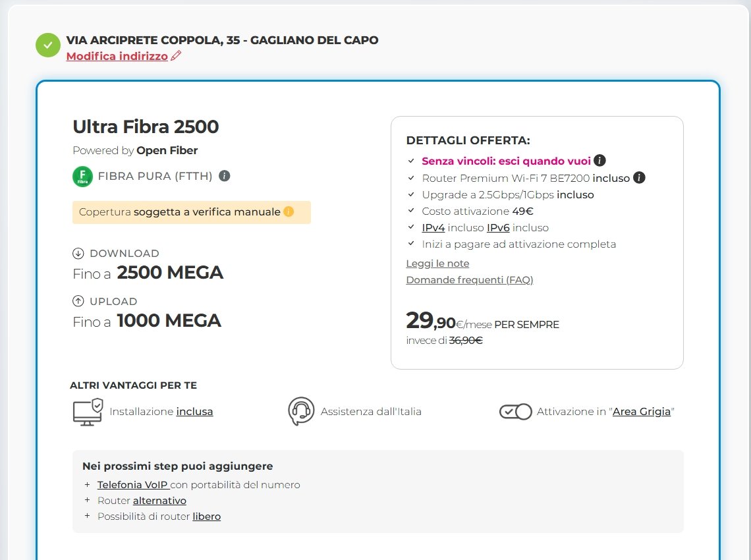Click the upload arrow circle icon

(x=78, y=302)
